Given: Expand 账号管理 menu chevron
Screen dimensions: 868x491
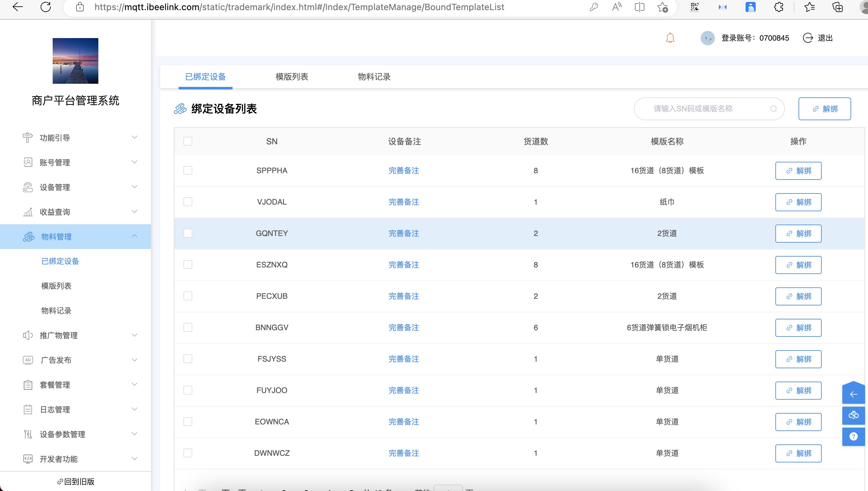Looking at the screenshot, I should click(134, 162).
